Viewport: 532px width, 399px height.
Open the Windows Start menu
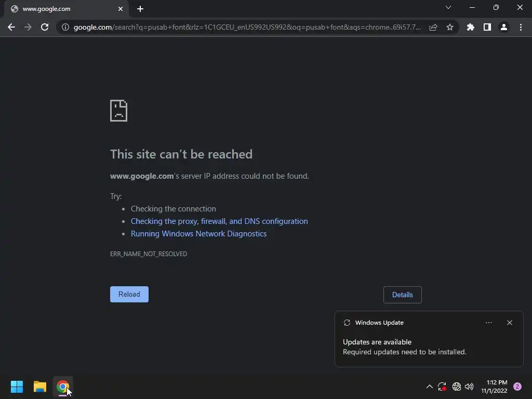pos(17,387)
